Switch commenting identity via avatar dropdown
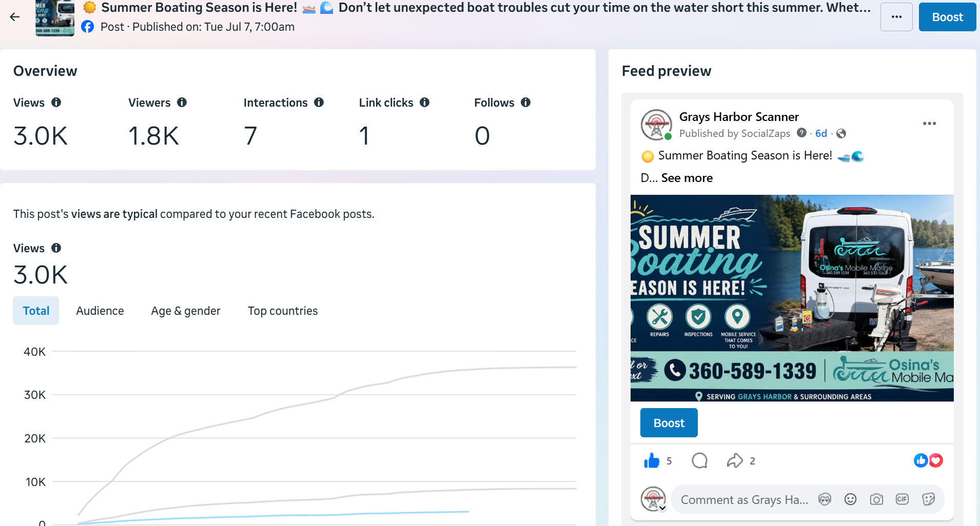The width and height of the screenshot is (980, 526). [x=653, y=499]
